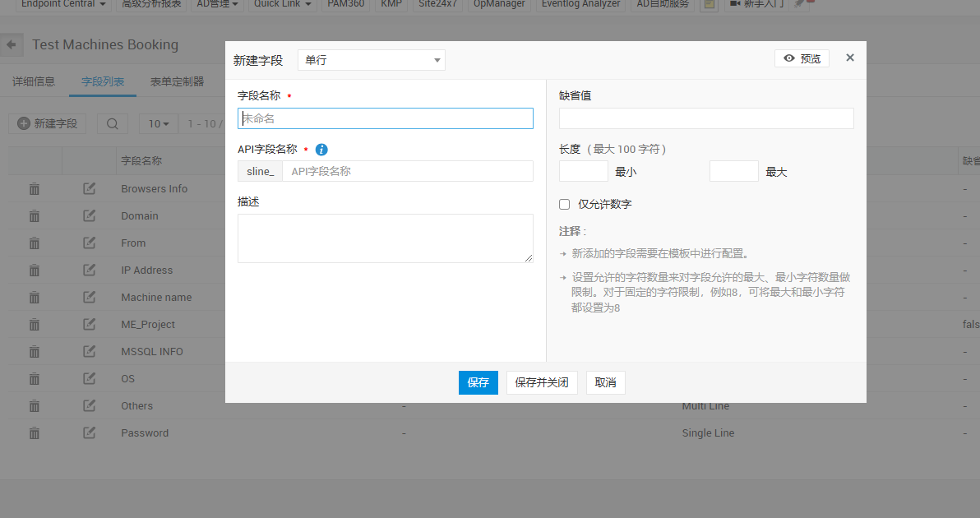Click the API field name info icon
980x518 pixels.
point(321,150)
